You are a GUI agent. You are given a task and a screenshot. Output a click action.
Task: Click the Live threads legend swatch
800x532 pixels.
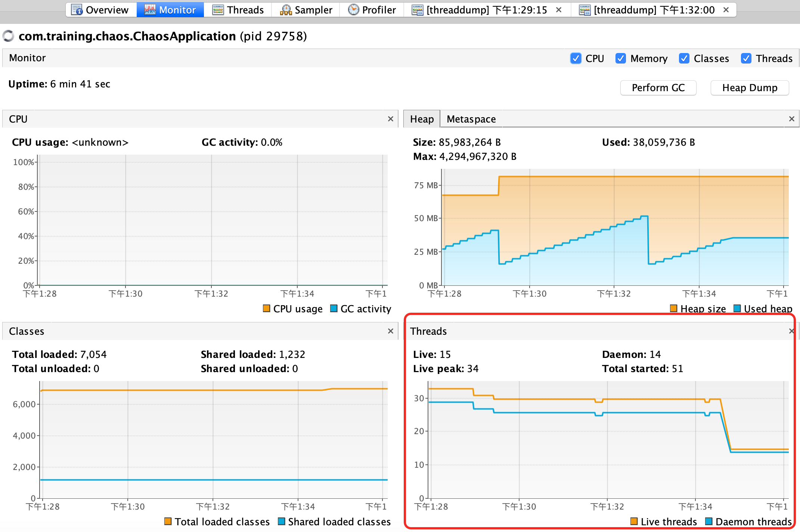coord(634,521)
